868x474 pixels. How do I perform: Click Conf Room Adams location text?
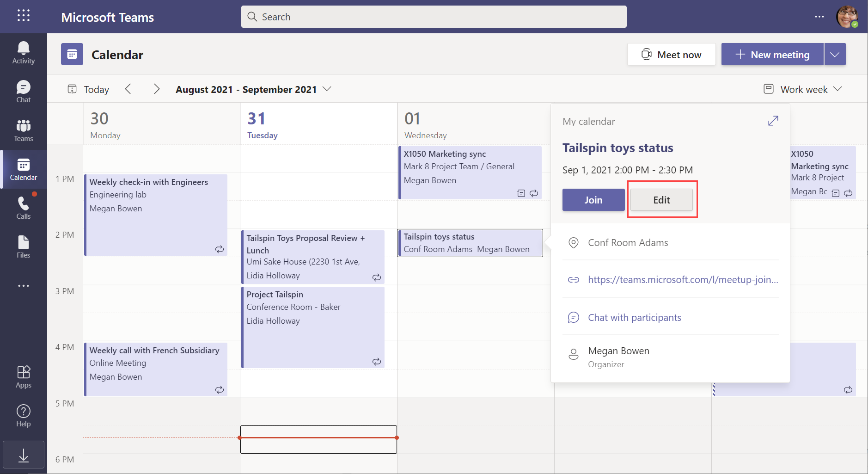[628, 243]
